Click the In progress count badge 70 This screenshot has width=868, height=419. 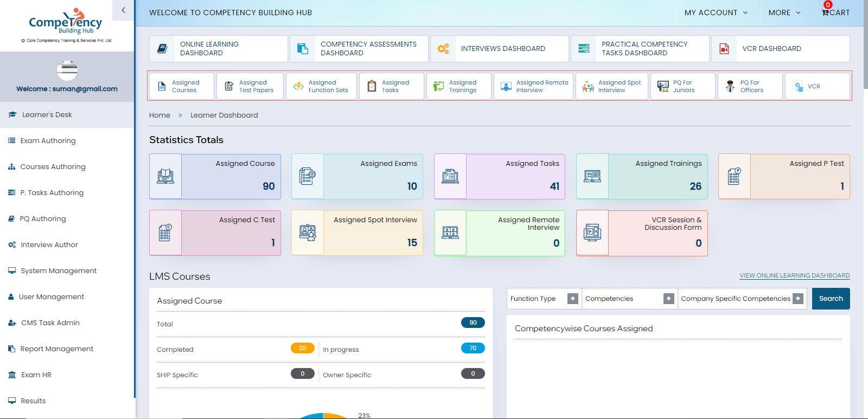pos(473,349)
